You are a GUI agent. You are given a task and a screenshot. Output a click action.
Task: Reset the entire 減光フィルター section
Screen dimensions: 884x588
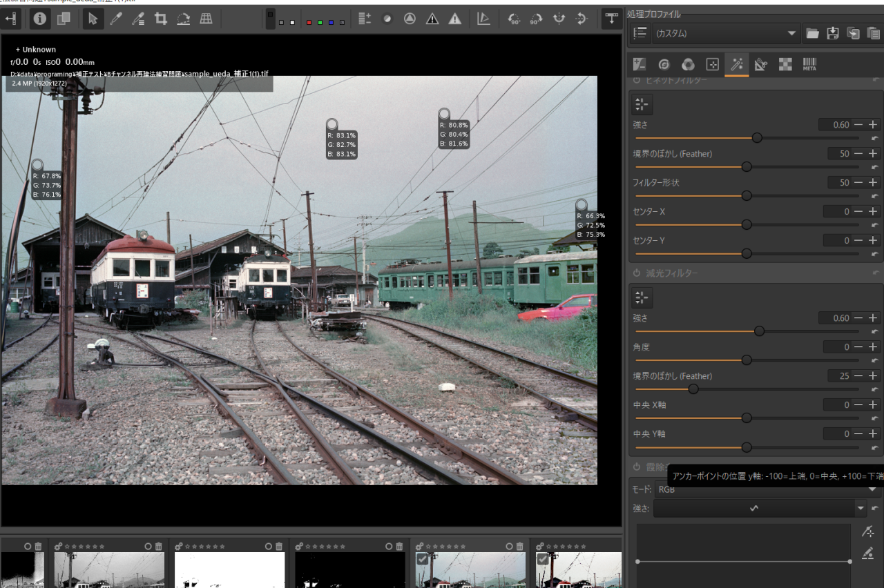coord(876,273)
